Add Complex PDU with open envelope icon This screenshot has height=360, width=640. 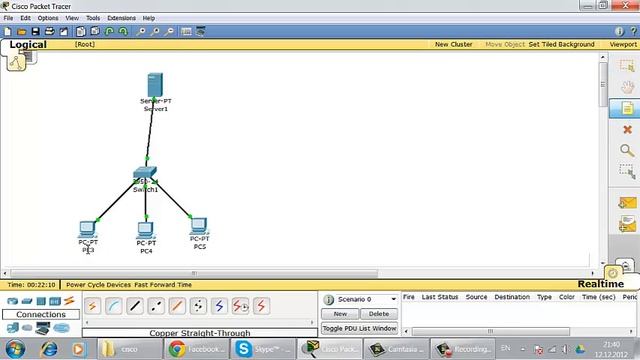(x=627, y=224)
